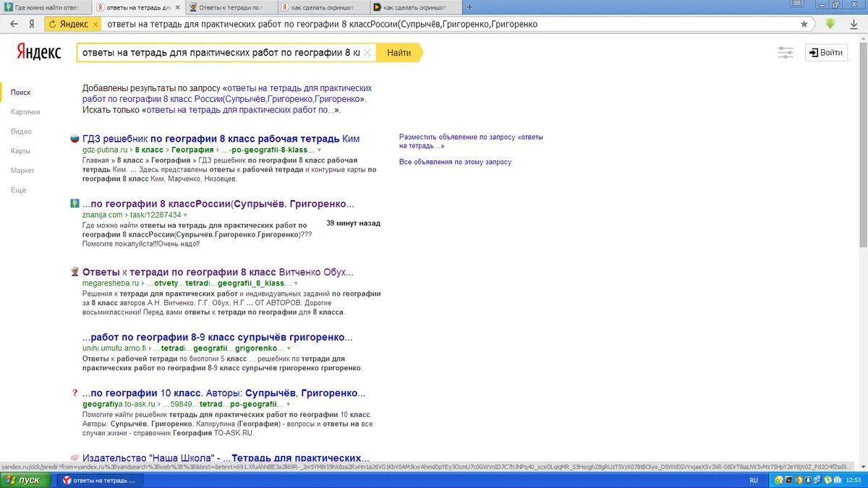This screenshot has height=488, width=868.
Task: Open first 'как сделать скриншот' tab
Action: (323, 7)
